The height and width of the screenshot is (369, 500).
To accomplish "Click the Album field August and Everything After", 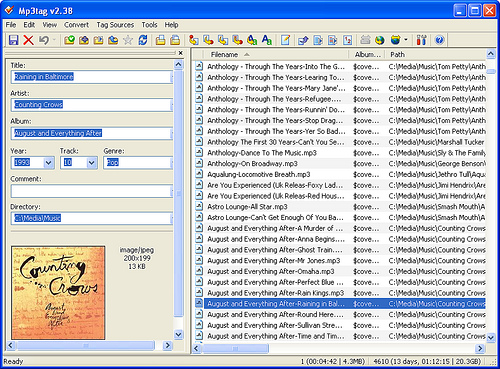I will point(92,133).
